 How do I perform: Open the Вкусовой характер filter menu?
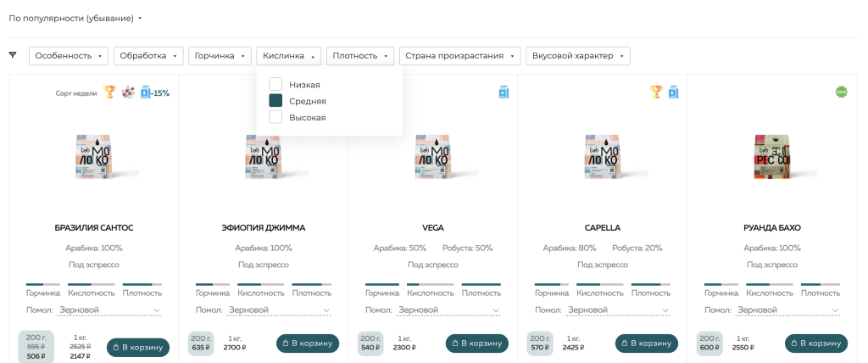(x=577, y=56)
